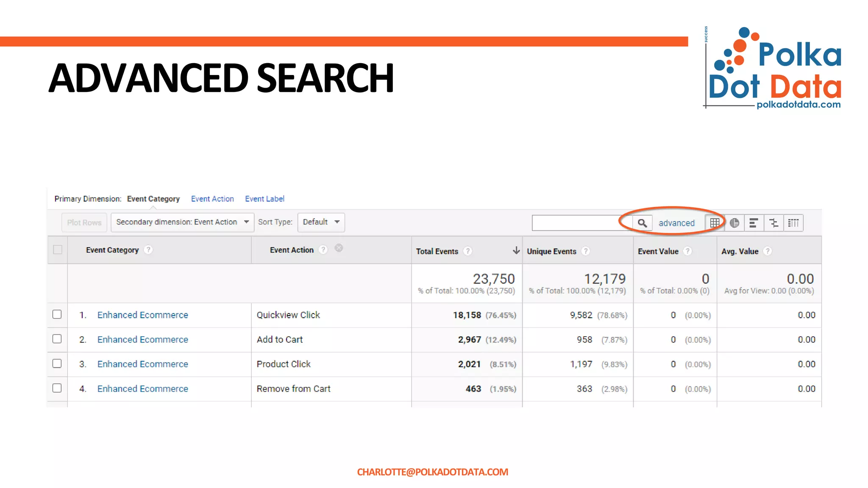Open help for Unique Events column
The height and width of the screenshot is (488, 868).
point(586,251)
